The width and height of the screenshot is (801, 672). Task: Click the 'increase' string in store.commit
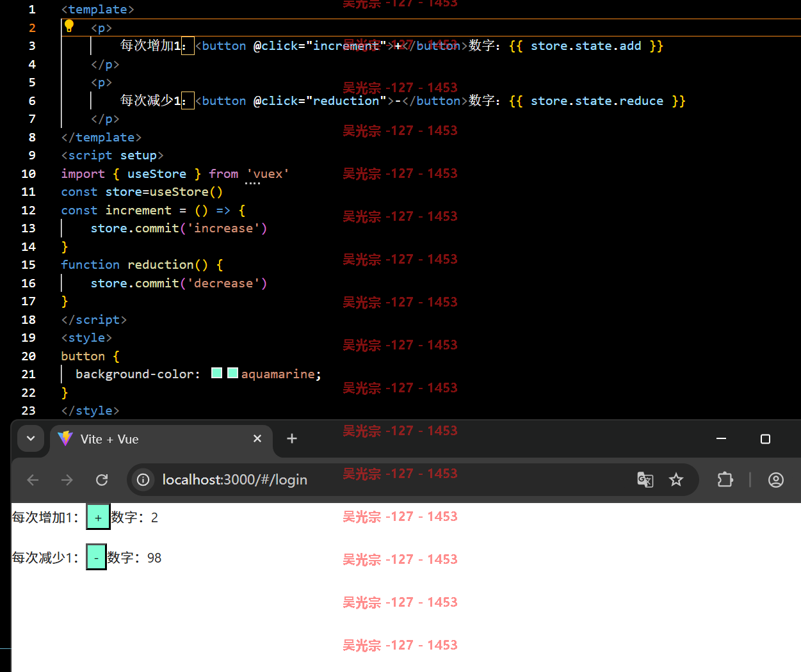pyautogui.click(x=223, y=228)
